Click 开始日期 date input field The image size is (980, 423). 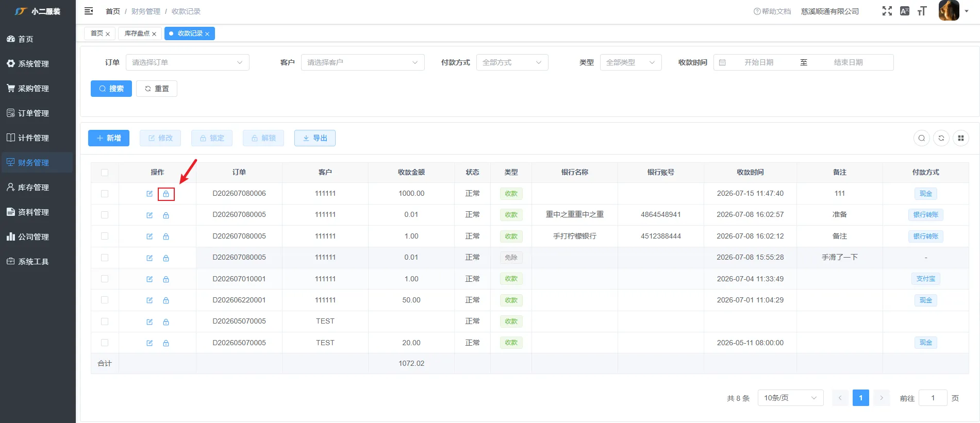[x=759, y=62]
